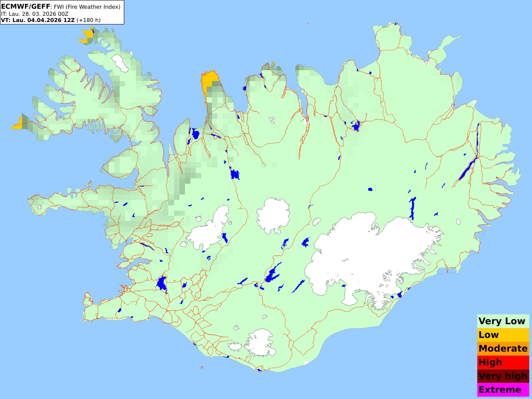The image size is (532, 399).
Task: Click the Extreme legend swatch
Action: pos(503,390)
